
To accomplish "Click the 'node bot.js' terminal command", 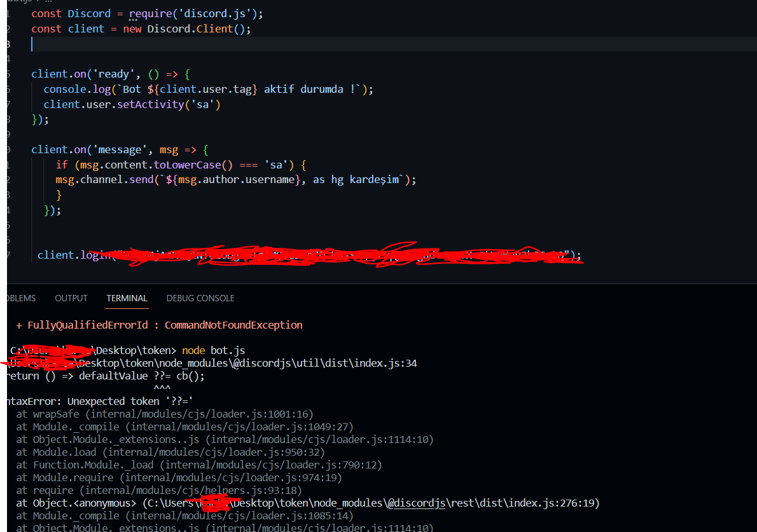I will click(x=213, y=351).
